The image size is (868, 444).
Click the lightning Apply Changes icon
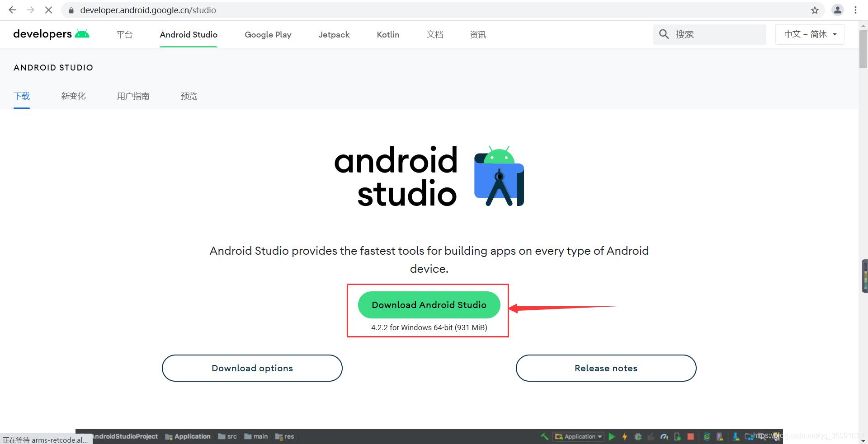point(625,436)
